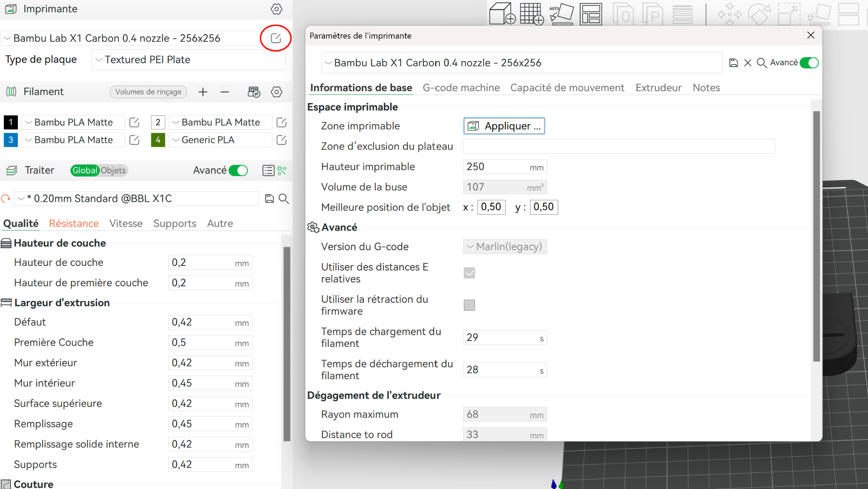Click the Volumes de rinçage button
868x489 pixels.
point(148,92)
